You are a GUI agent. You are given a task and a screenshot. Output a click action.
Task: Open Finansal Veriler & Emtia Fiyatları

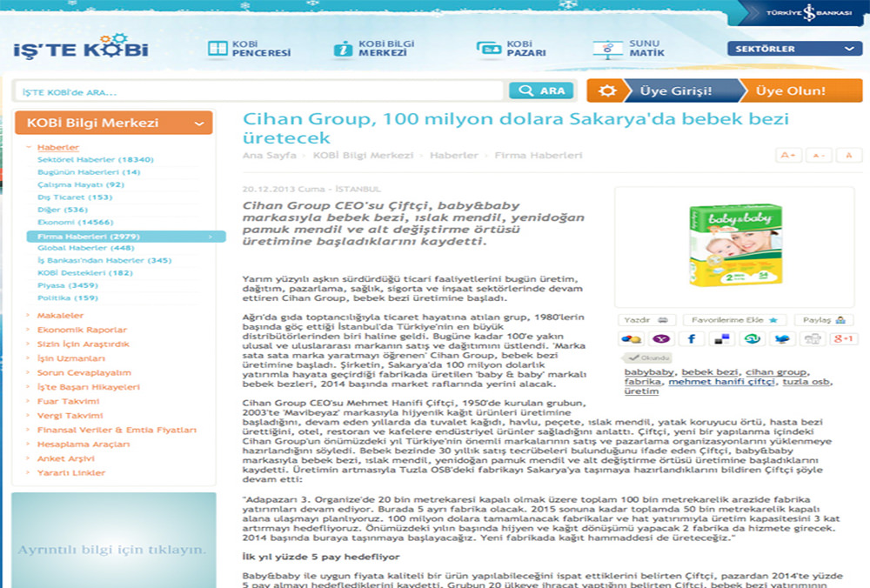117,430
